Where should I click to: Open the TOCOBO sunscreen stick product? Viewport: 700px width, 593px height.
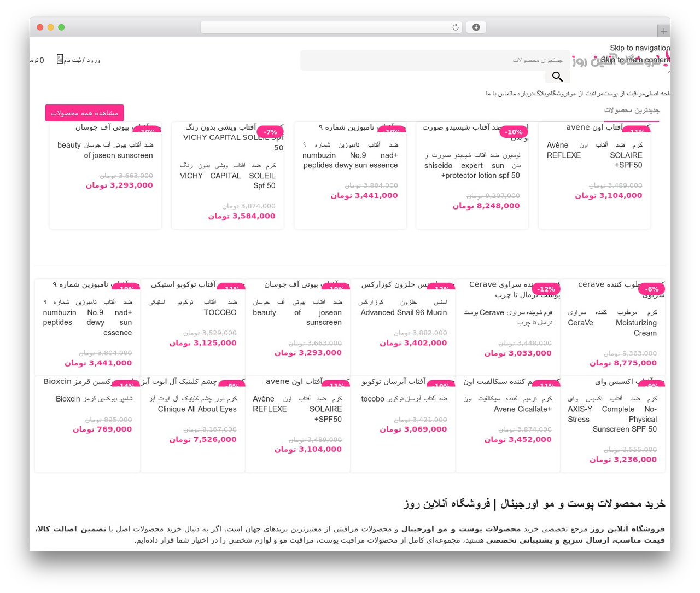(x=192, y=307)
